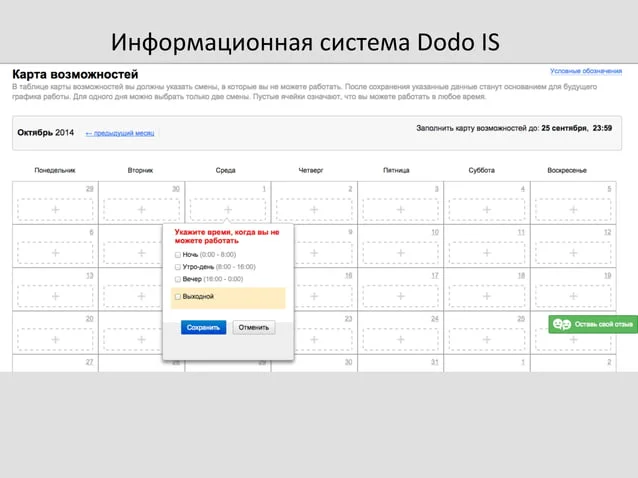Add shift on day 3 plus icon
The image size is (638, 478).
coord(401,210)
